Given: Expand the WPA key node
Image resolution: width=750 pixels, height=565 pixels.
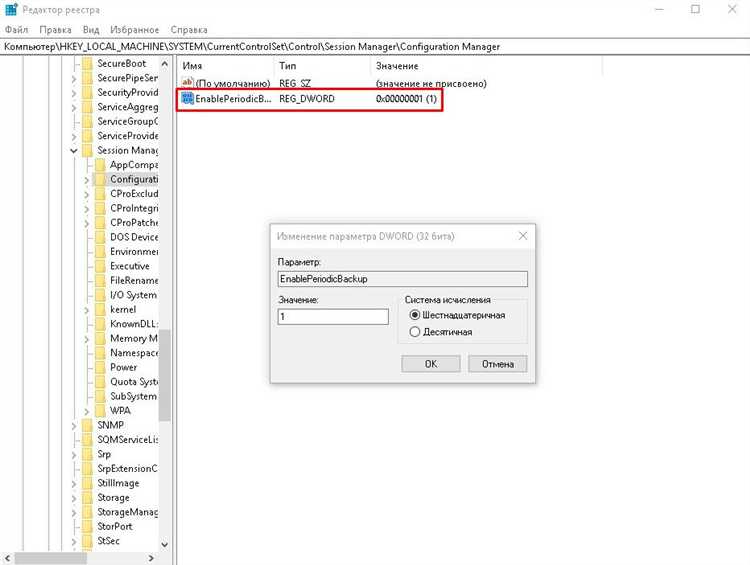Looking at the screenshot, I should click(87, 411).
